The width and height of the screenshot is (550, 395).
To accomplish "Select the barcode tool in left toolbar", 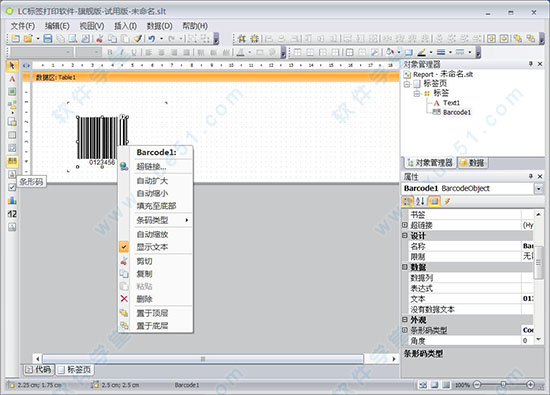I will point(12,161).
